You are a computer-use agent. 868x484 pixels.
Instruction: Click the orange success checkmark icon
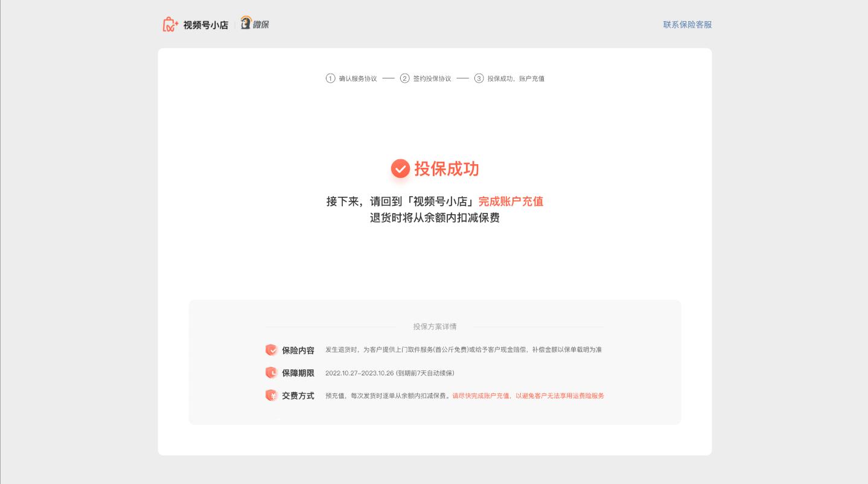[401, 169]
